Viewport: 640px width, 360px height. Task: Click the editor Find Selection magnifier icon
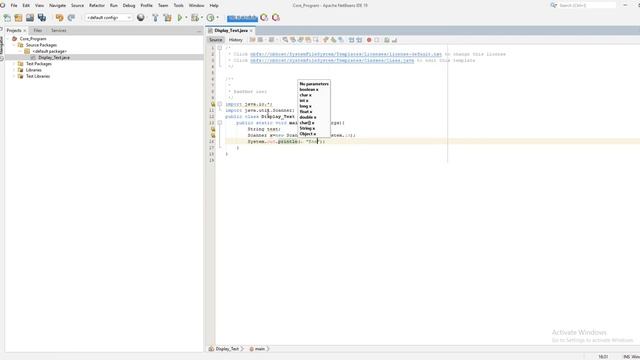coord(285,40)
